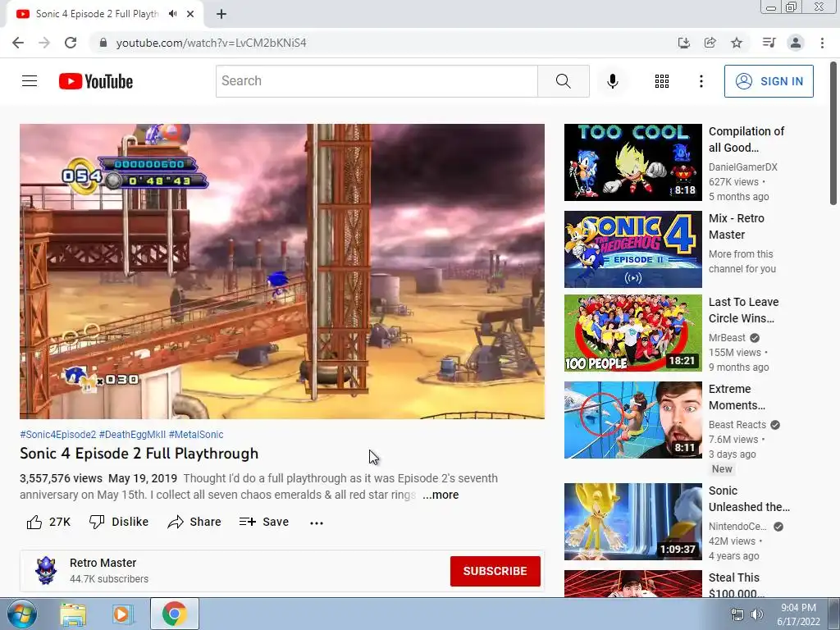
Task: Open 'Sonic Unleashed the...' video title
Action: 749,498
